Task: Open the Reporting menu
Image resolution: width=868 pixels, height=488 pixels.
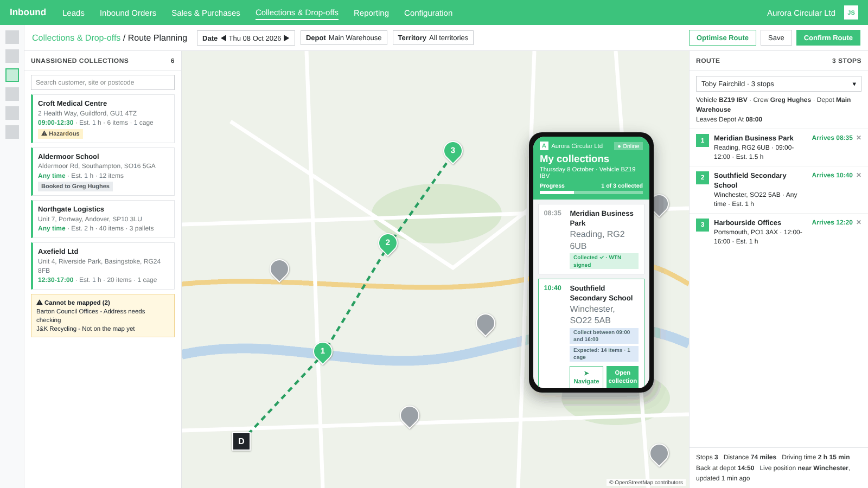Action: tap(371, 13)
